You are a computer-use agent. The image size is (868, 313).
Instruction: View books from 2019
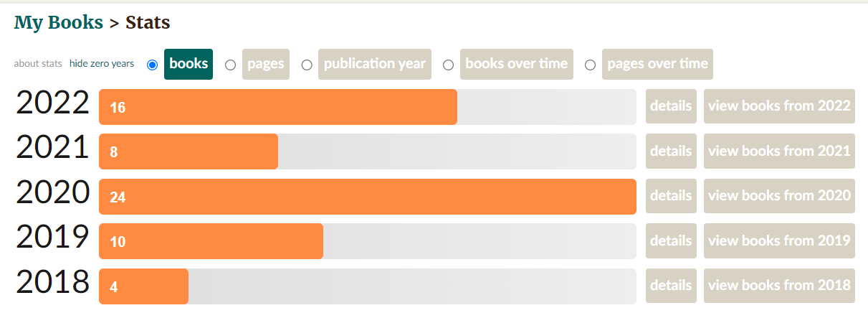(779, 240)
